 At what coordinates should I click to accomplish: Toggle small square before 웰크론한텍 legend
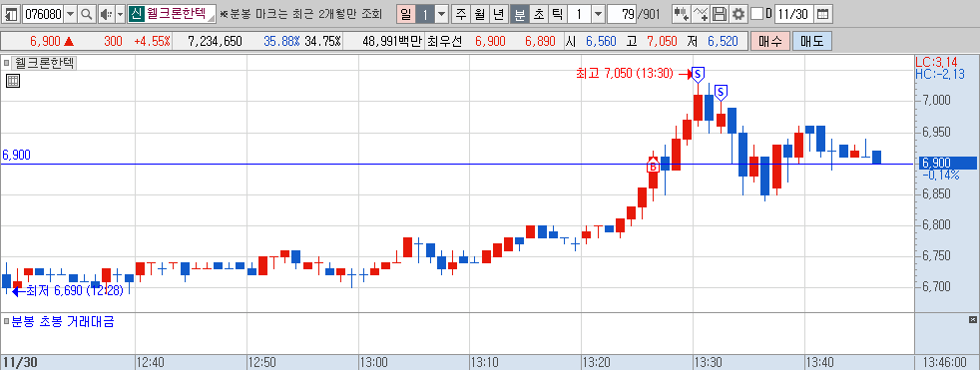7,63
